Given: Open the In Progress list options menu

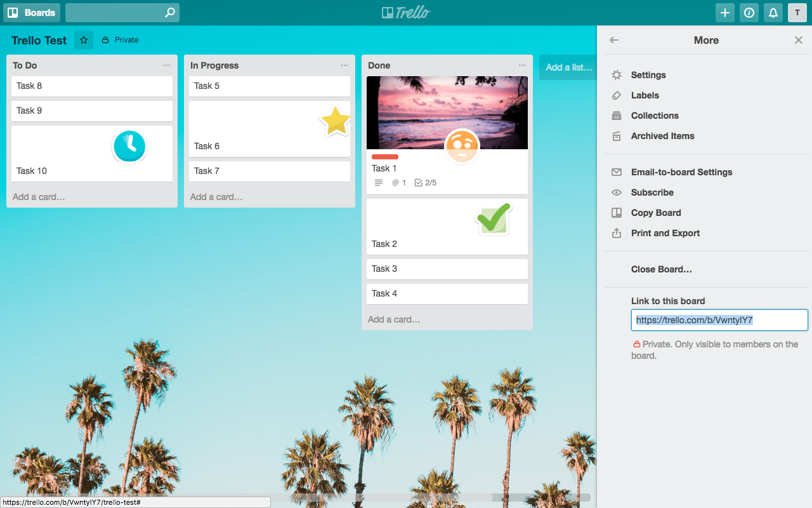Looking at the screenshot, I should [344, 65].
